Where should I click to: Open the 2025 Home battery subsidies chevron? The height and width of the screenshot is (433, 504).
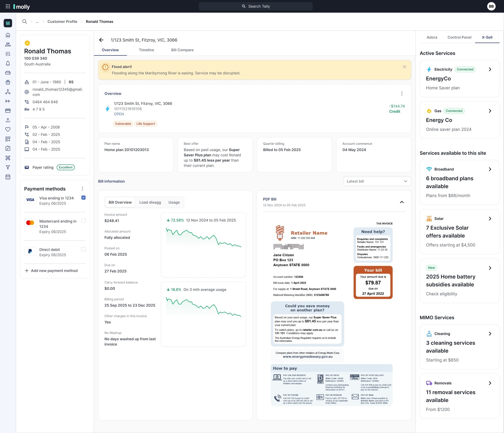tap(490, 268)
